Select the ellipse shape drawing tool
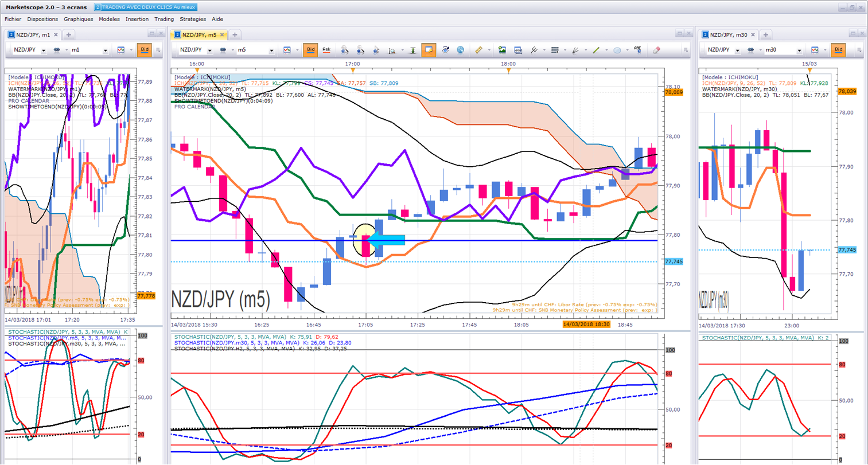The height and width of the screenshot is (465, 868). (617, 50)
